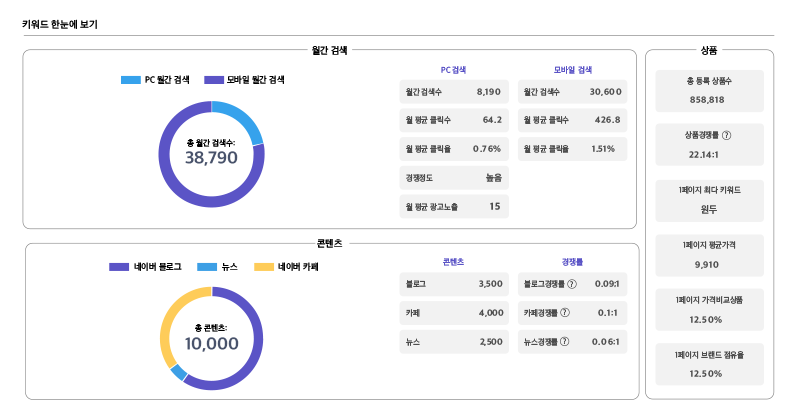Select the 모바일 검색 column header
The width and height of the screenshot is (799, 419).
(573, 70)
